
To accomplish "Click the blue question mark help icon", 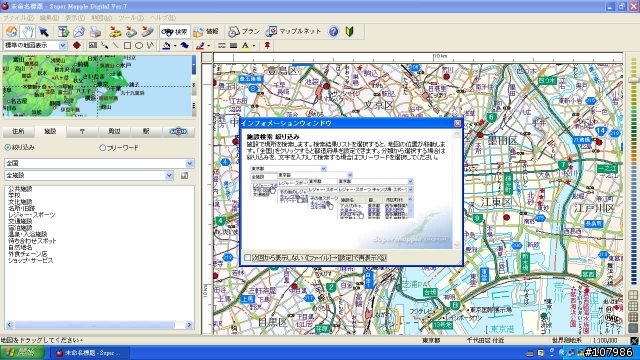I will tap(333, 31).
